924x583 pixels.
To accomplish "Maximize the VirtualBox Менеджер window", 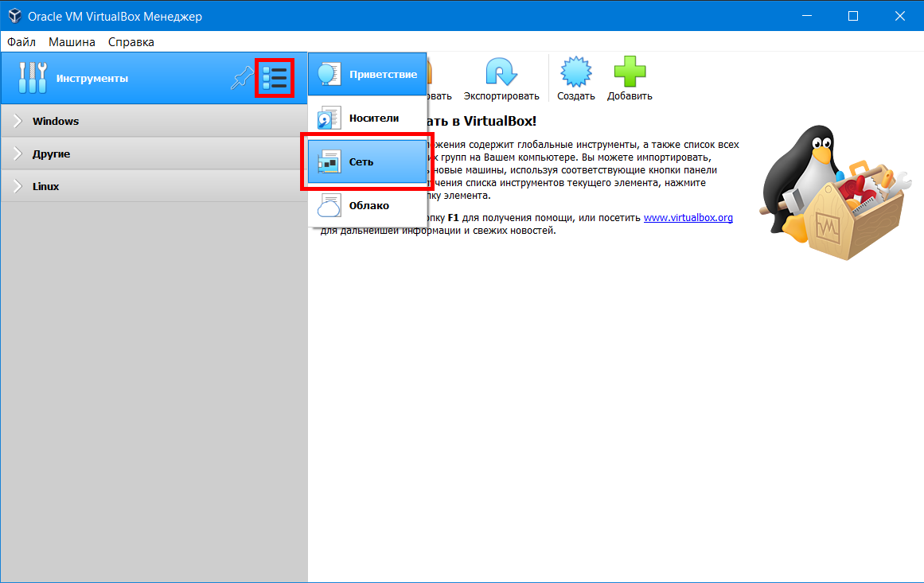I will [x=852, y=16].
